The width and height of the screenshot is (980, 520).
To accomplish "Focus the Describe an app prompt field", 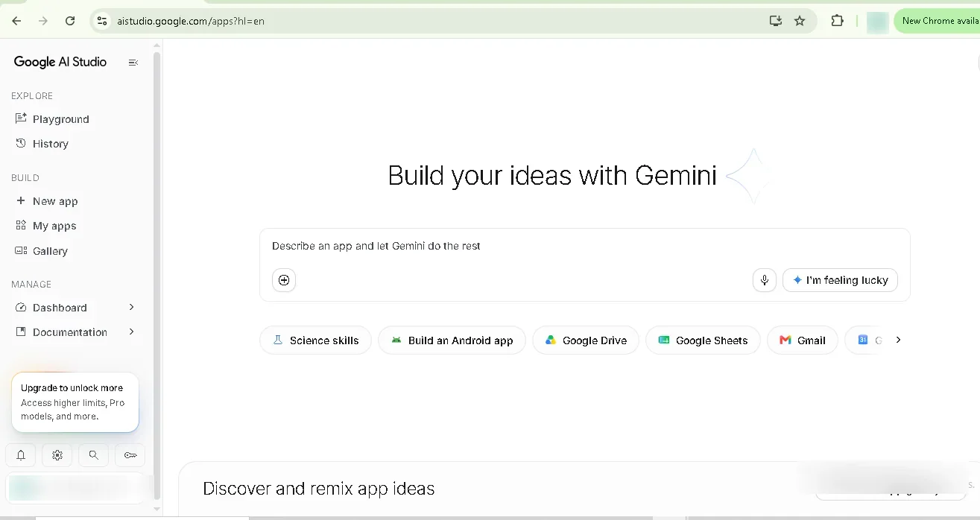I will pyautogui.click(x=585, y=246).
